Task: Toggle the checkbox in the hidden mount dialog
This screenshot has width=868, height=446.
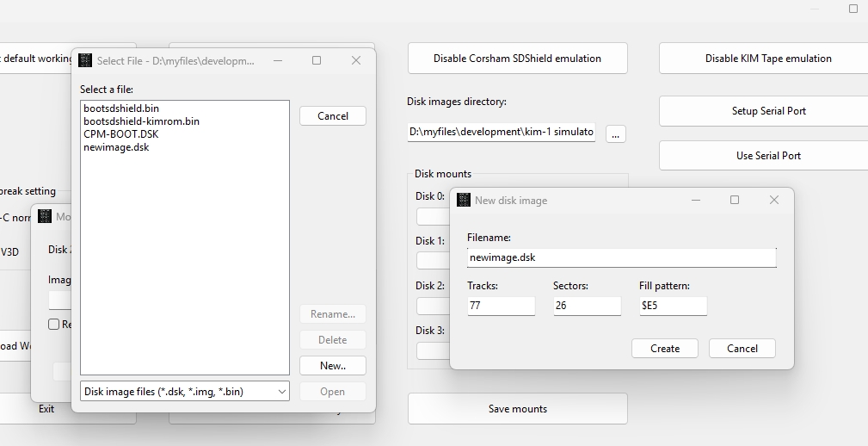Action: click(54, 325)
